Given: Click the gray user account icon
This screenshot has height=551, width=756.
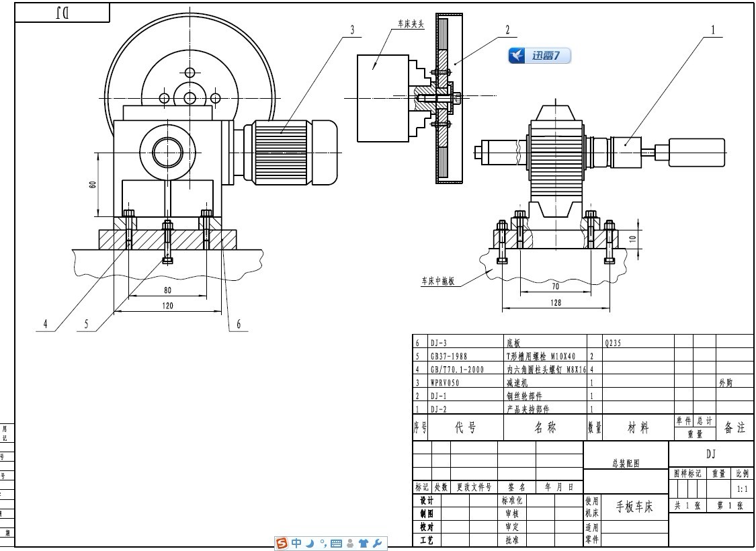Looking at the screenshot, I should 351,544.
